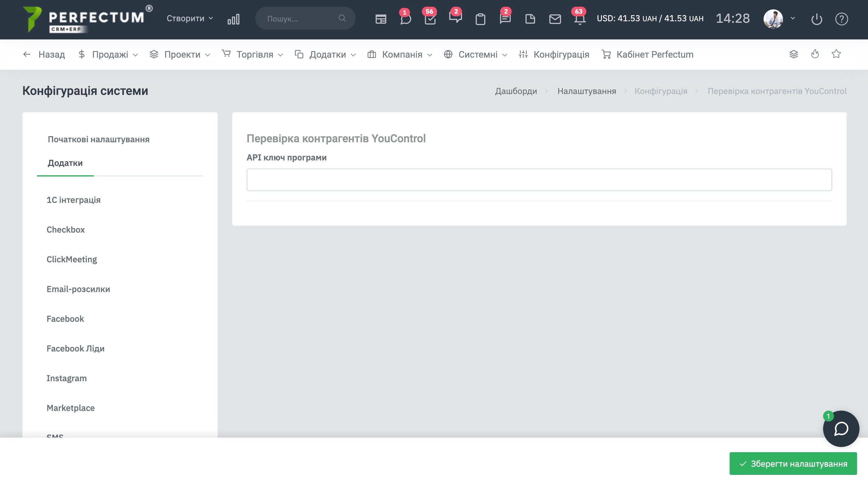
Task: Follow the Конфігурація breadcrumb link
Action: coord(660,91)
